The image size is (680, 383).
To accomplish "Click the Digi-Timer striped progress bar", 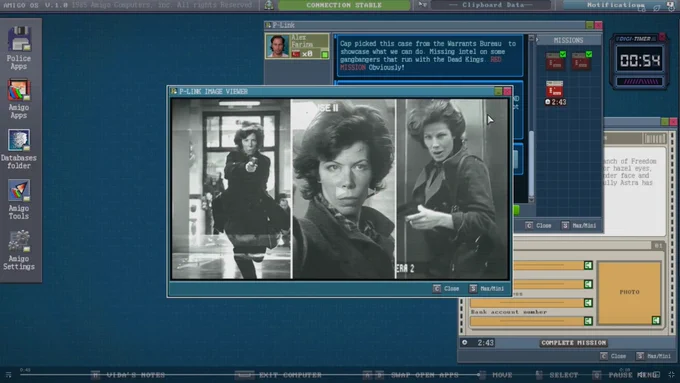I will (640, 82).
